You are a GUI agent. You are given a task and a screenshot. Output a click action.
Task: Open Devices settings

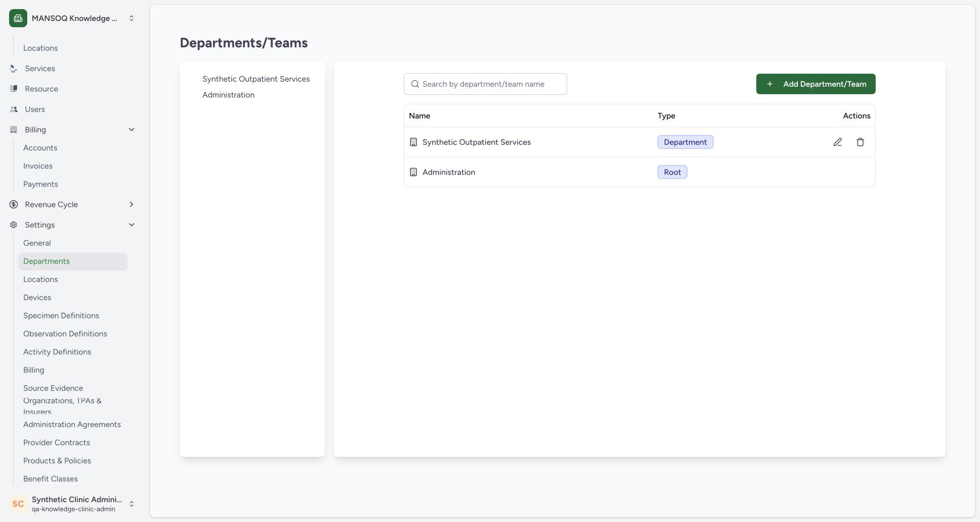coord(37,298)
